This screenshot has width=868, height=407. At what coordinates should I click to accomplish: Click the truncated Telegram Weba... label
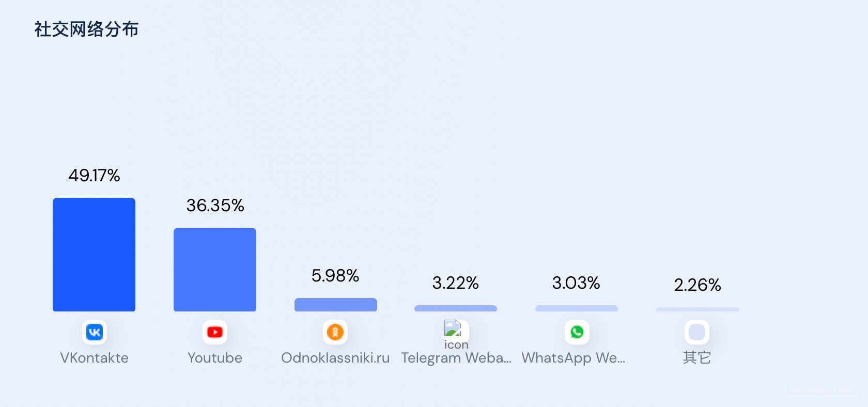(x=456, y=358)
